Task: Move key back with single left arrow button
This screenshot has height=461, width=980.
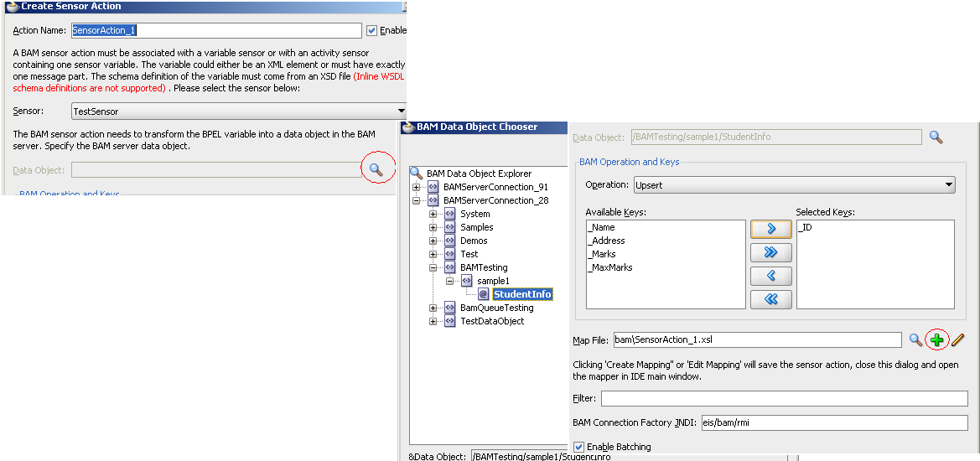Action: pos(770,276)
